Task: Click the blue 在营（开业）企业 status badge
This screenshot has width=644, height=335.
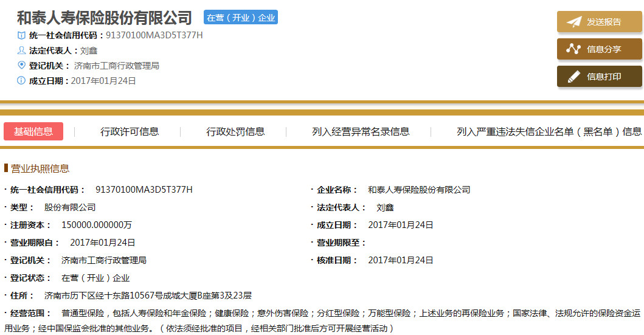Action: pyautogui.click(x=241, y=18)
